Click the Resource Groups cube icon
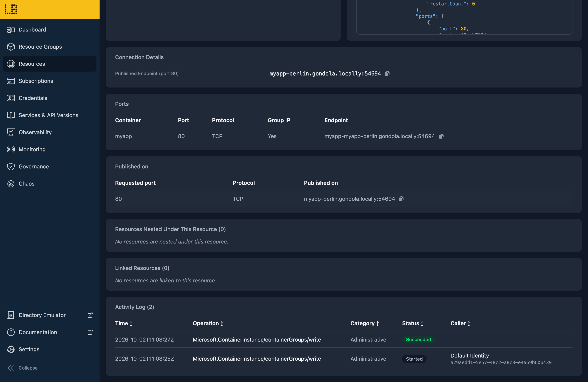 [11, 47]
